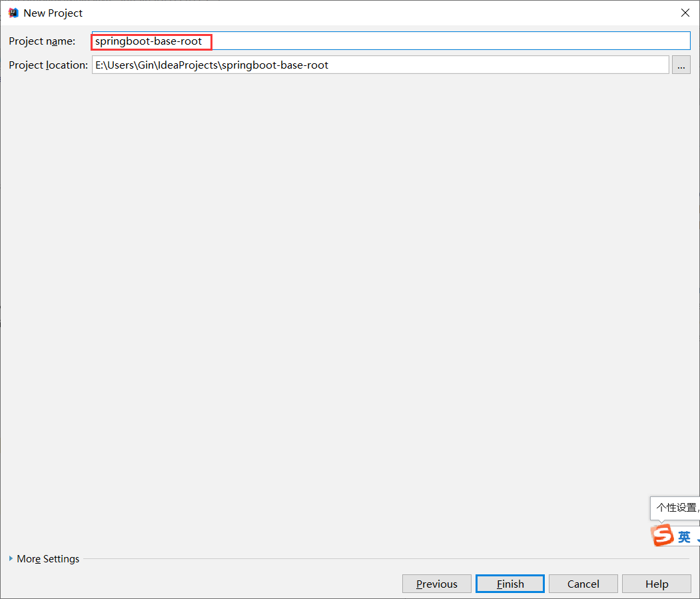Open Help for the New Project dialog
The image size is (700, 599).
coord(656,584)
